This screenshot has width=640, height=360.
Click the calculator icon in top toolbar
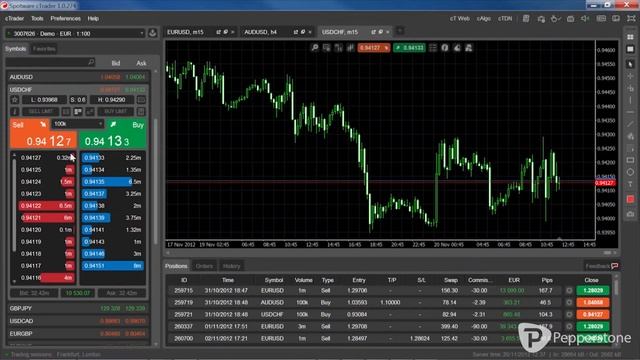pos(526,19)
